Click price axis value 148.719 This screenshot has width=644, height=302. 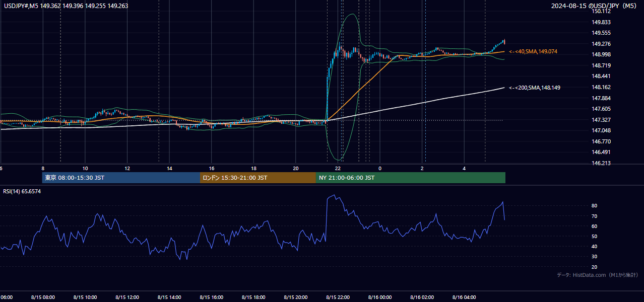pyautogui.click(x=602, y=65)
